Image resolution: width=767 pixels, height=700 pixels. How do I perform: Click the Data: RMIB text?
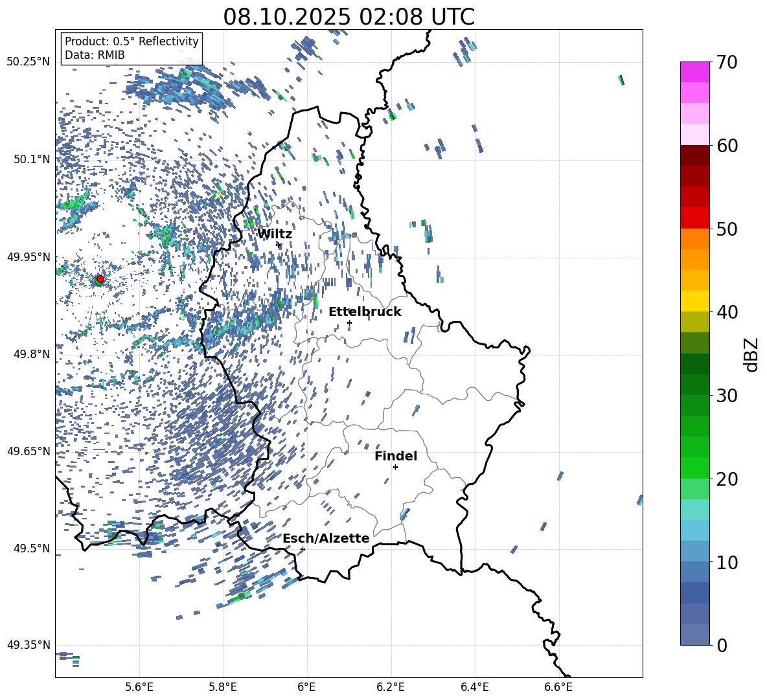pos(95,55)
